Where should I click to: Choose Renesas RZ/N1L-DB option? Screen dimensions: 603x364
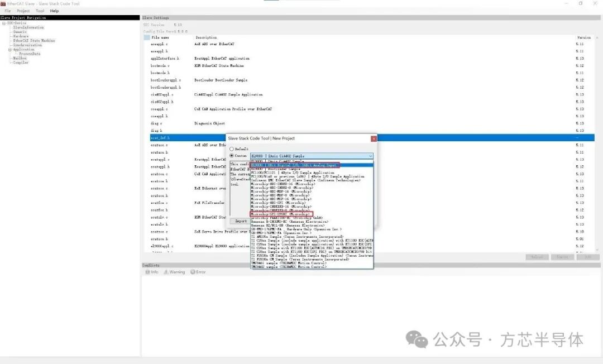(312, 225)
